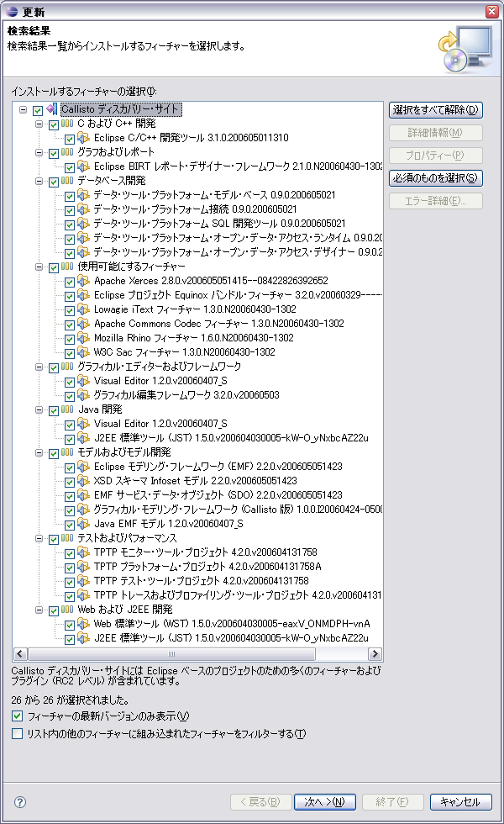Uncheck the グラフィカル・モデリング・フレームワーク checkbox

click(x=69, y=511)
